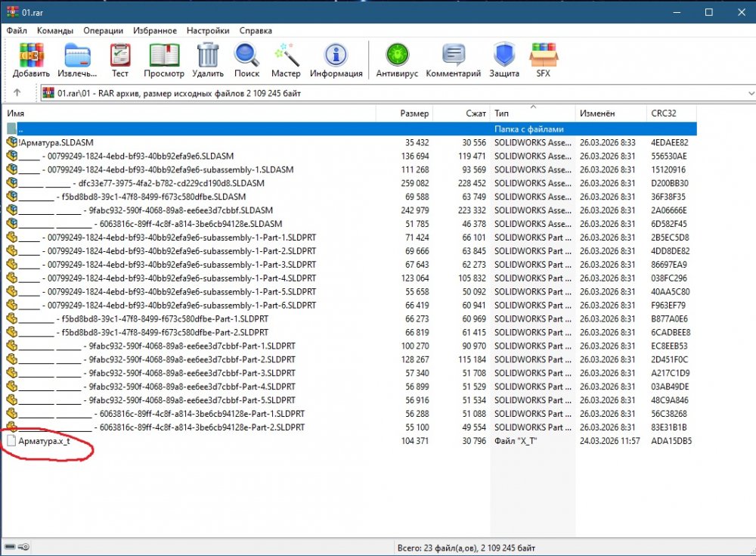Launch the Мастер wizard wand
Viewport: 756px width, 556px height.
(286, 55)
